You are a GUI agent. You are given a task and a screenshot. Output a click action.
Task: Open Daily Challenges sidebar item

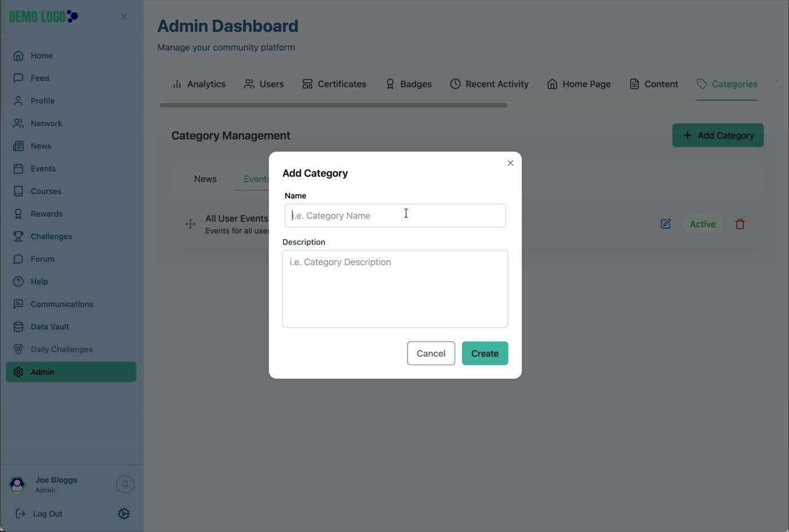pos(71,349)
